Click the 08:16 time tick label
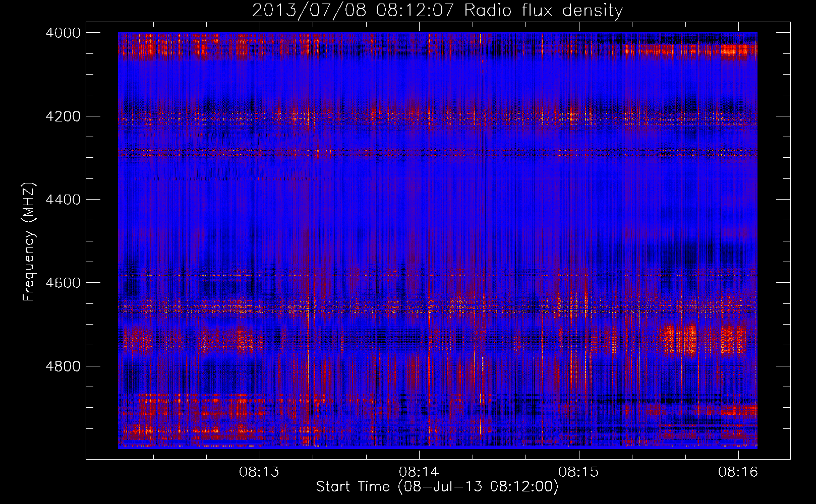 738,472
